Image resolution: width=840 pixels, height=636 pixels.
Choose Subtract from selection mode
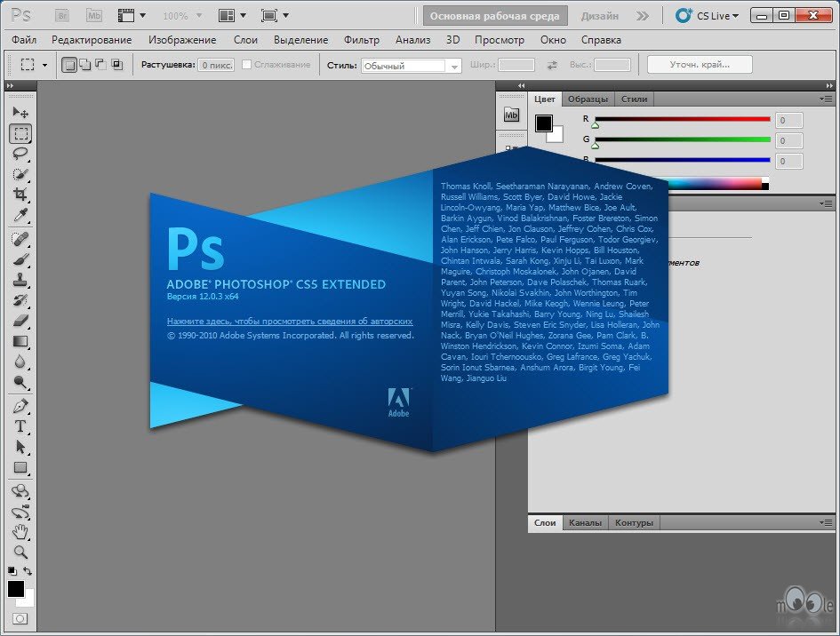pos(100,65)
